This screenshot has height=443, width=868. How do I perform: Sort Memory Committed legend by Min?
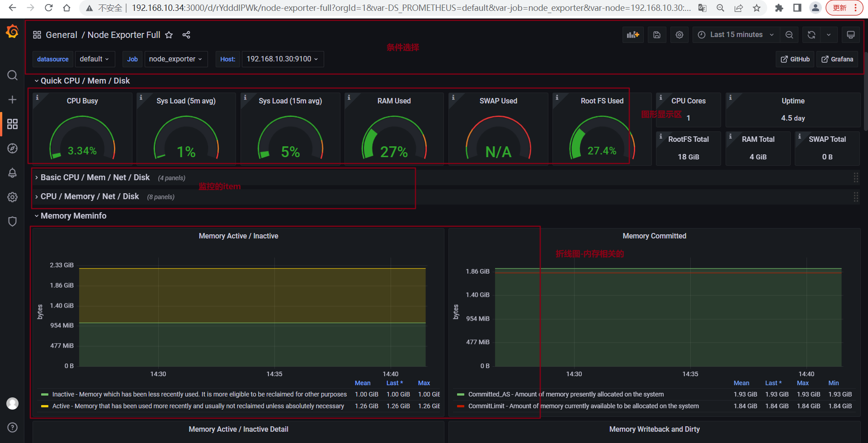834,383
